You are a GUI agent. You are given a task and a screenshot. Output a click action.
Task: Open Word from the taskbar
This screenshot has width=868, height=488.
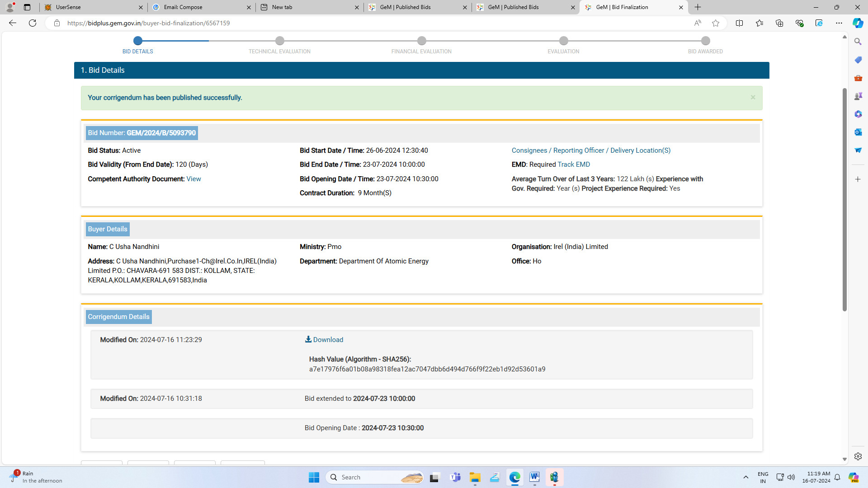[x=534, y=477]
